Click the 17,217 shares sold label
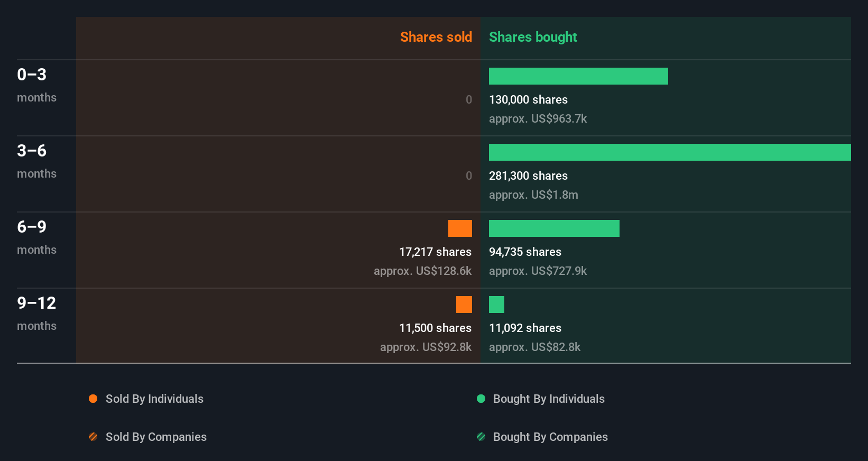868x461 pixels. tap(435, 252)
